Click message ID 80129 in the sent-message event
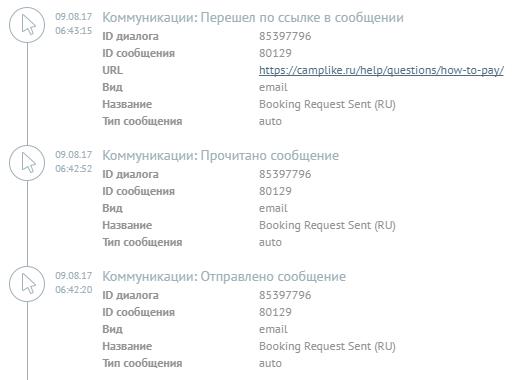 [x=275, y=312]
